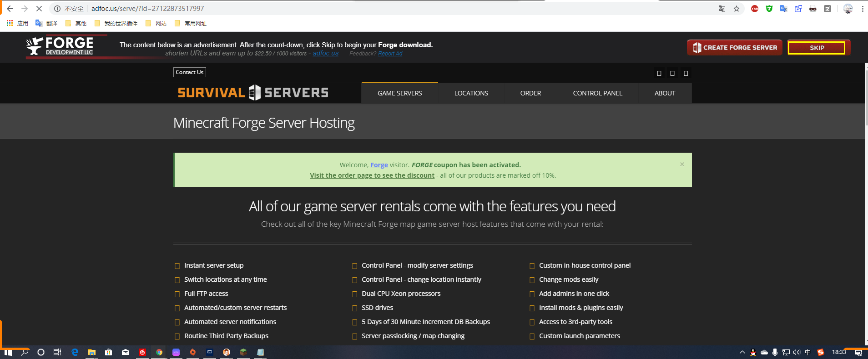View site security info icon
The width and height of the screenshot is (868, 359).
coord(57,9)
